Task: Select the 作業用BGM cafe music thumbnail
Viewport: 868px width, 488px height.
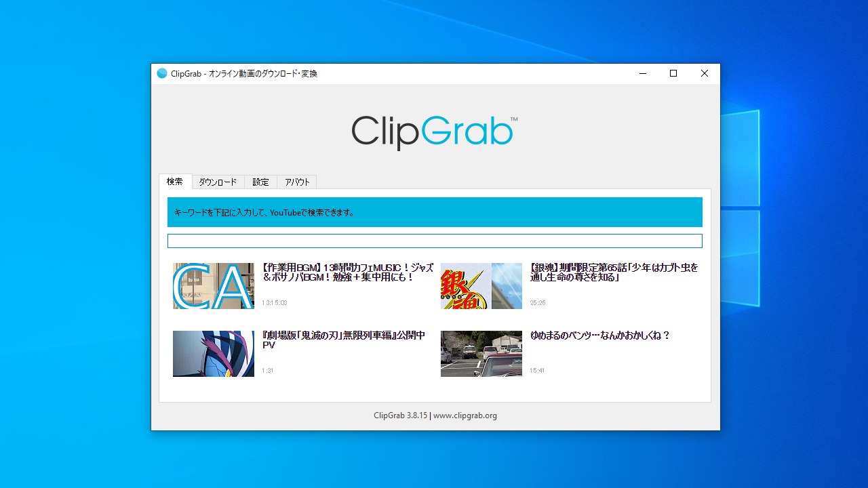Action: click(x=214, y=286)
